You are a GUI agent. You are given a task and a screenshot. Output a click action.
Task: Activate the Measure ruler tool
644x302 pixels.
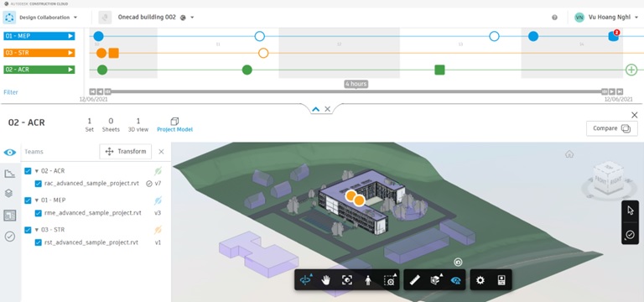(415, 280)
